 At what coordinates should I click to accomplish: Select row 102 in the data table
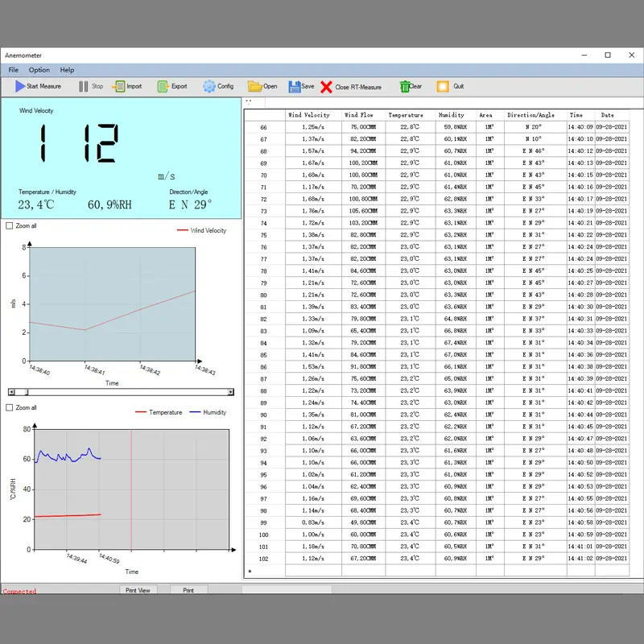[x=263, y=558]
